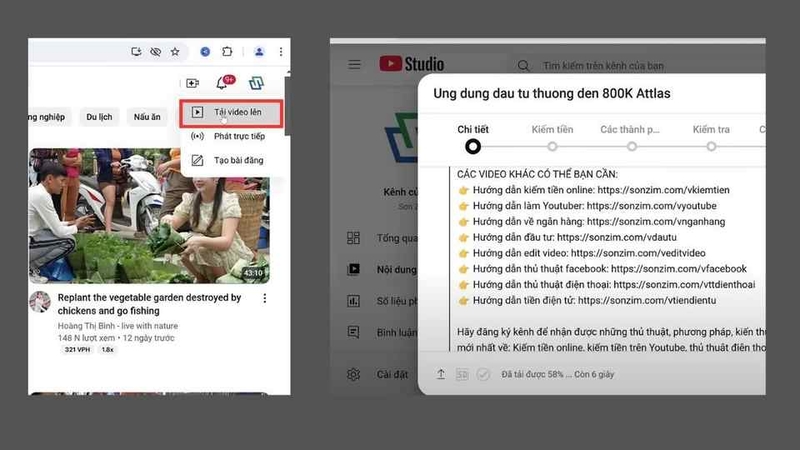This screenshot has height=450, width=800.
Task: Click the Studio search magnifier icon
Action: [x=523, y=66]
